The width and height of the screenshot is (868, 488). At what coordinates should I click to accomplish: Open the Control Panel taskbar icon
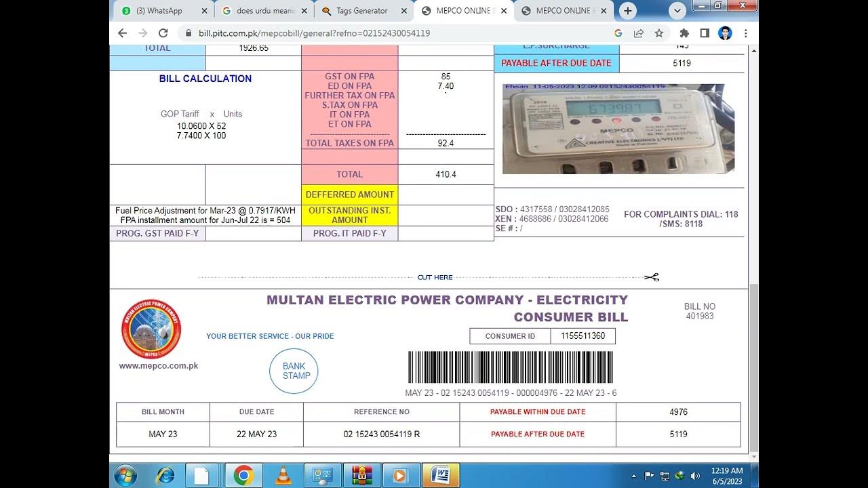[x=322, y=476]
